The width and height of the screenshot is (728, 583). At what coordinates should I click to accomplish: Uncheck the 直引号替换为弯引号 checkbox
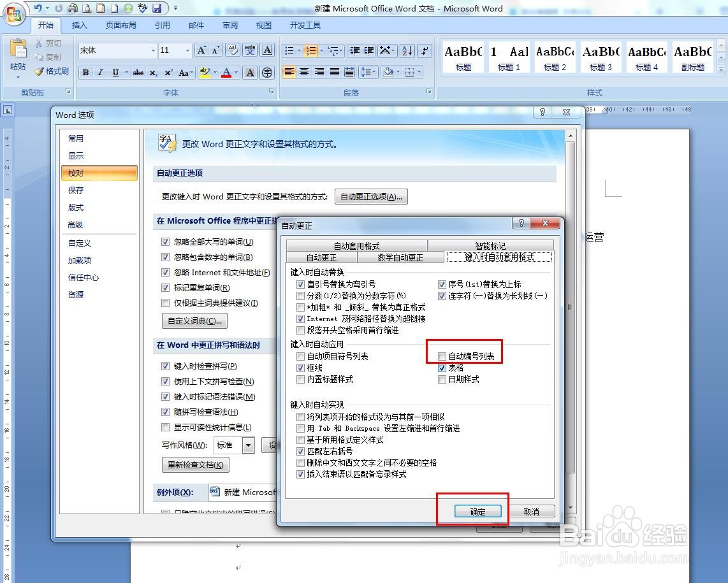pos(300,284)
